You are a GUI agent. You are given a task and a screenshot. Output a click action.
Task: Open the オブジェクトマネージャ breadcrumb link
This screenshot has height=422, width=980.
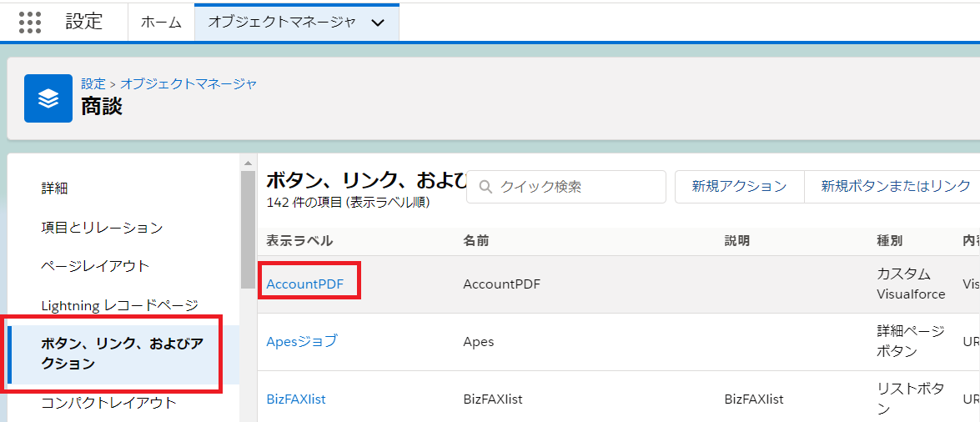(188, 83)
